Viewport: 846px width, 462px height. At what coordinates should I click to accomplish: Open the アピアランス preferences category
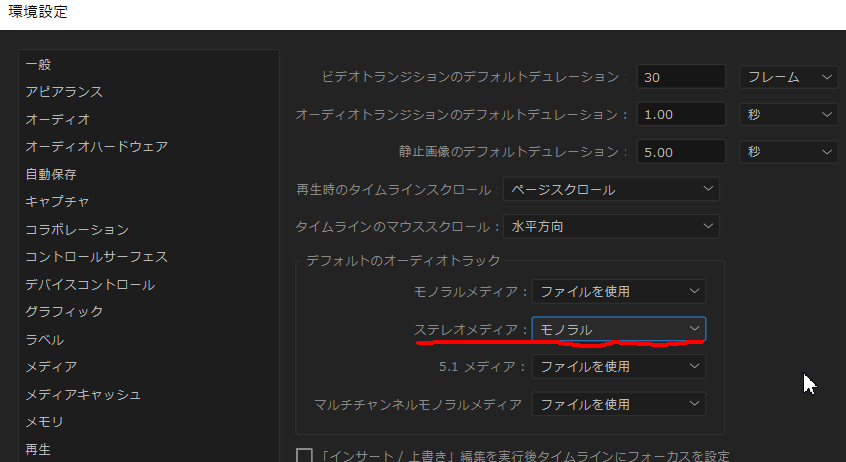[x=64, y=92]
